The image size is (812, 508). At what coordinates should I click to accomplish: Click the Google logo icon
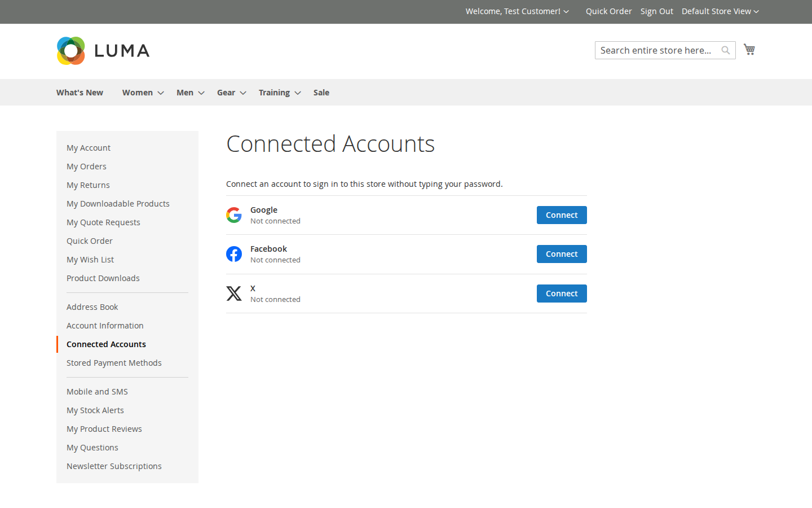pyautogui.click(x=234, y=215)
